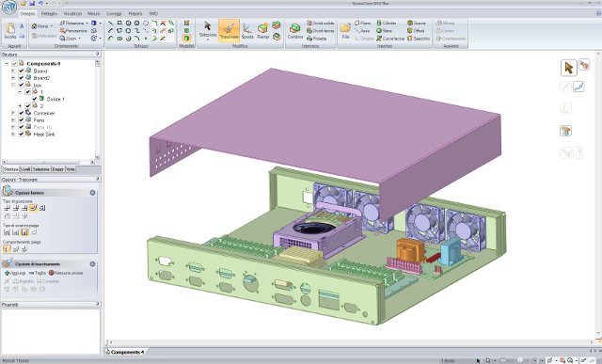602x364 pixels.
Task: Collapse the box tree node
Action: (13, 85)
